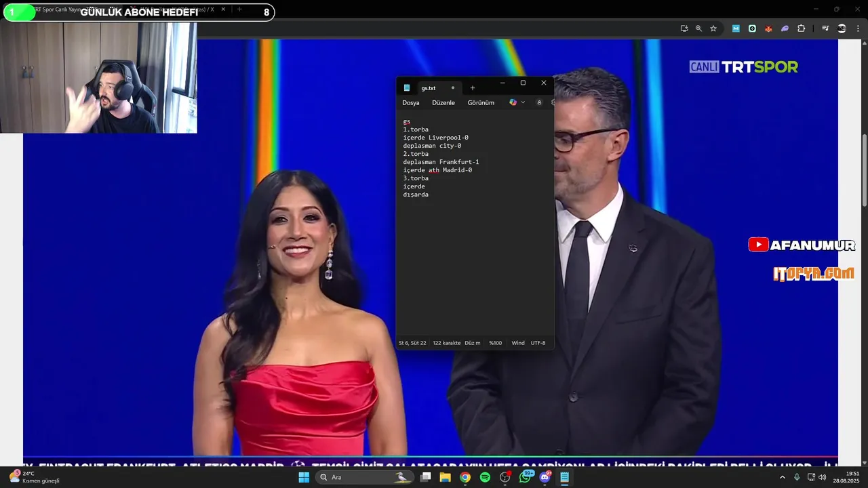Image resolution: width=868 pixels, height=488 pixels.
Task: Open the purple ghost extension icon
Action: (x=785, y=28)
